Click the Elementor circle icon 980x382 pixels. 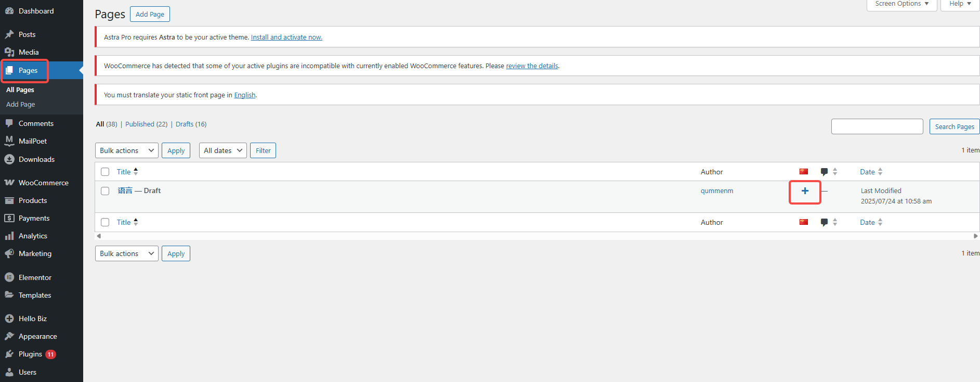tap(9, 277)
